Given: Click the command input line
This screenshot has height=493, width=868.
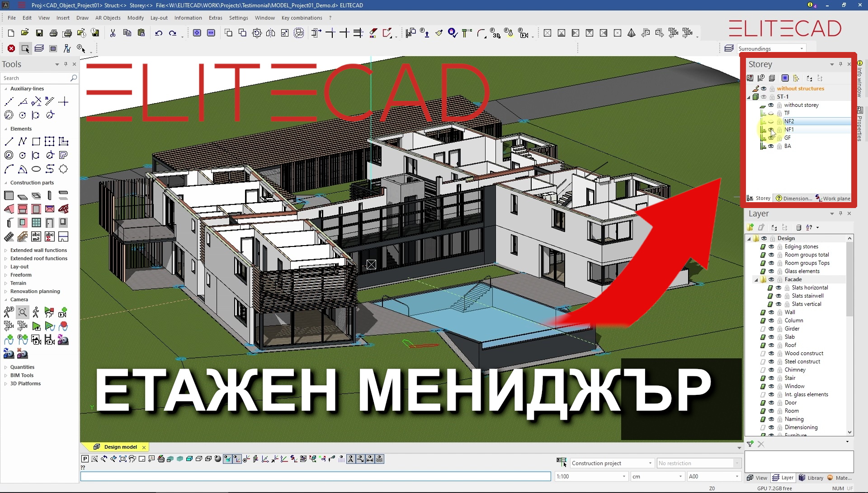Looking at the screenshot, I should (316, 476).
